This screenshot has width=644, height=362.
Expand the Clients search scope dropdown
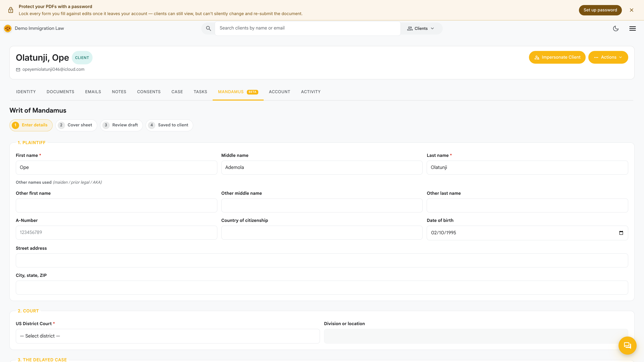pos(421,28)
